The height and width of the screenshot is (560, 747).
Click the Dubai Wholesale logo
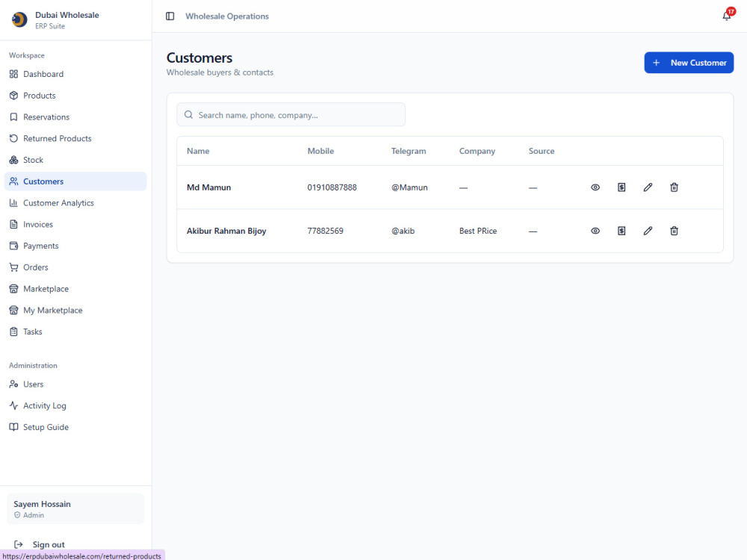click(x=19, y=19)
